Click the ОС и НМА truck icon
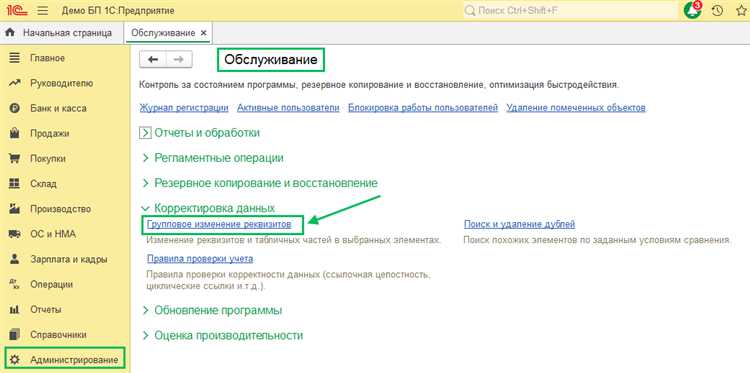The image size is (750, 373). point(15,234)
